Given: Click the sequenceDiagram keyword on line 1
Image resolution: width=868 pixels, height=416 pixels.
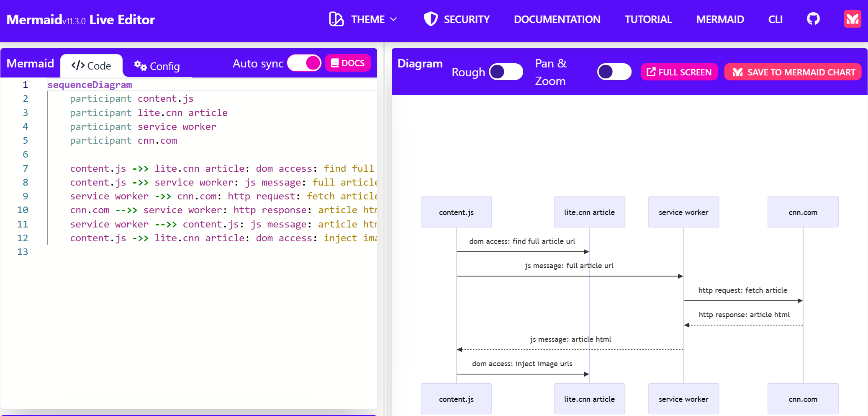Looking at the screenshot, I should 90,85.
